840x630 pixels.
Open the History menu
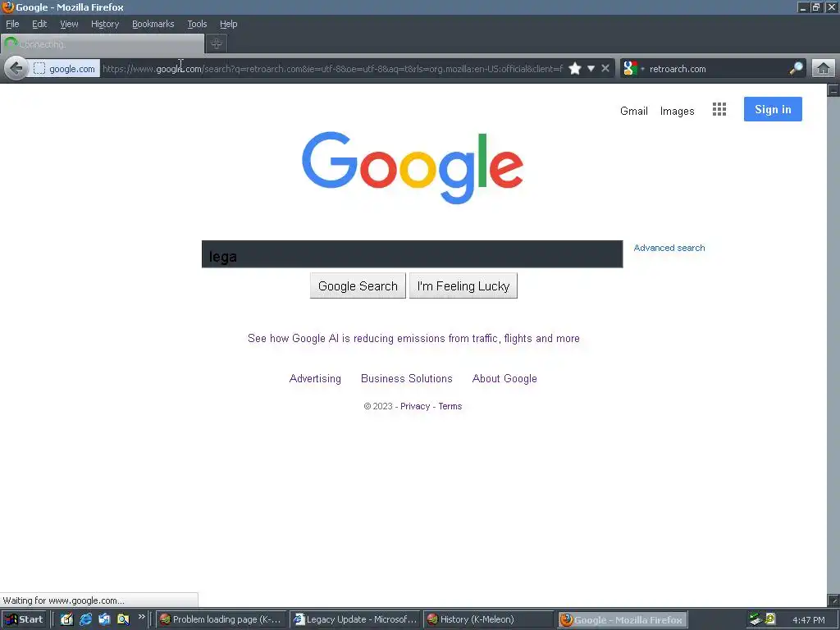[x=105, y=24]
